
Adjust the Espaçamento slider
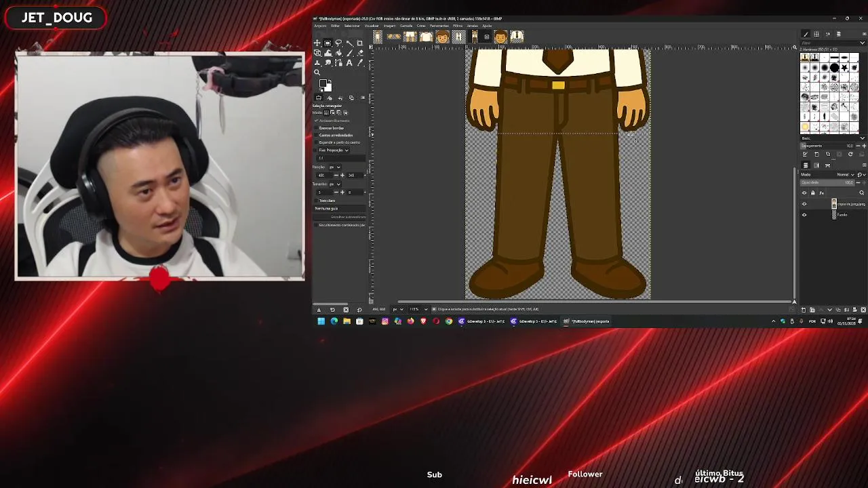(827, 146)
